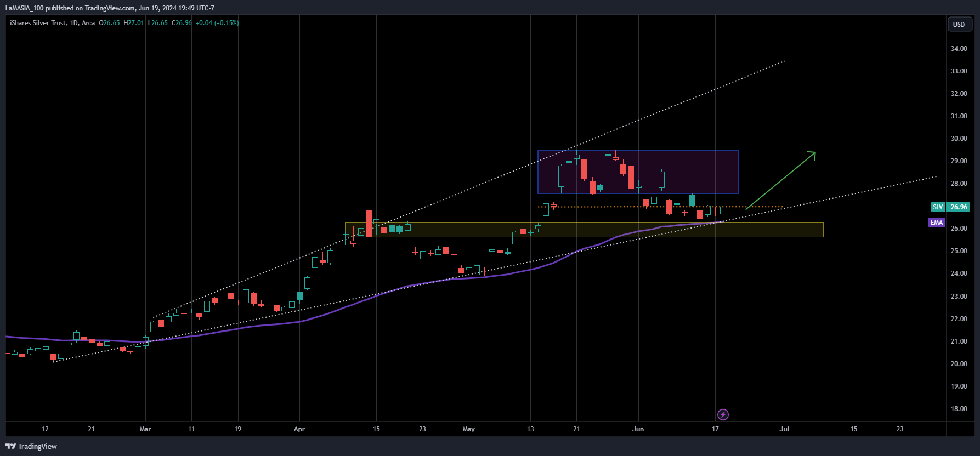The height and width of the screenshot is (456, 980).
Task: Click the TradingView logo at bottom left
Action: pos(31,446)
